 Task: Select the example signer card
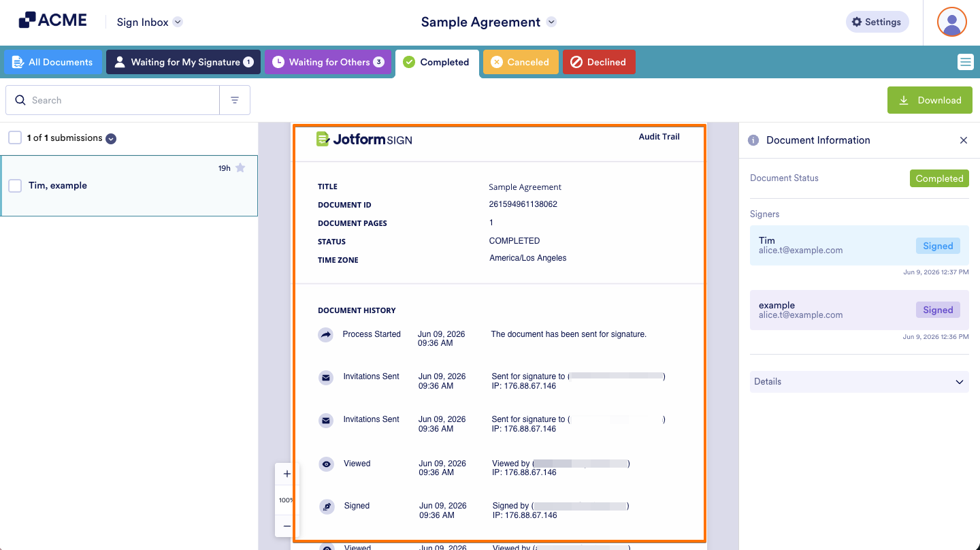860,310
